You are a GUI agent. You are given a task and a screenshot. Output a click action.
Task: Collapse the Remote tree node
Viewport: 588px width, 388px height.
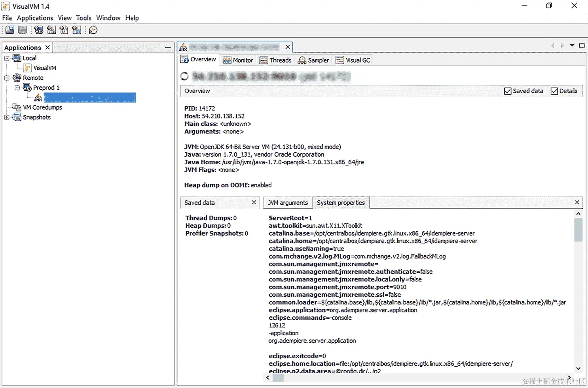pos(7,78)
